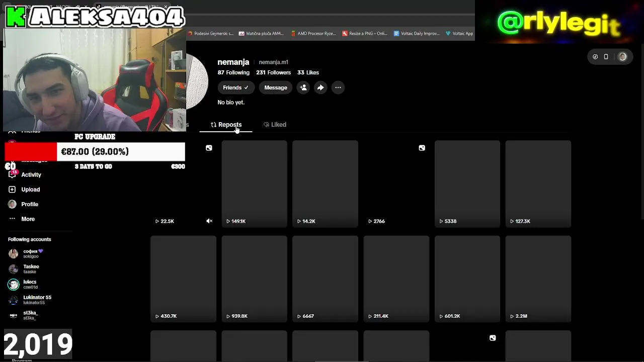Click the Liked tab heart icon

(x=266, y=125)
